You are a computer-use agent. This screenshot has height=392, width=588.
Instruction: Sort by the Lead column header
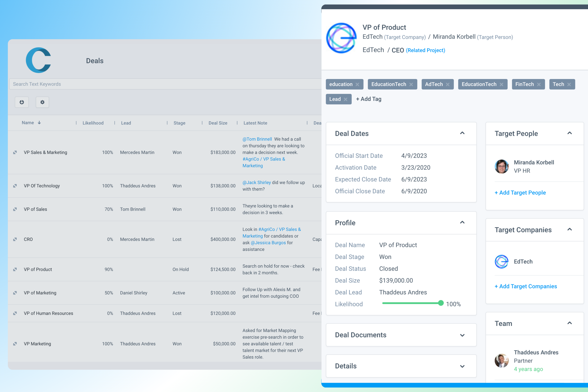(126, 123)
